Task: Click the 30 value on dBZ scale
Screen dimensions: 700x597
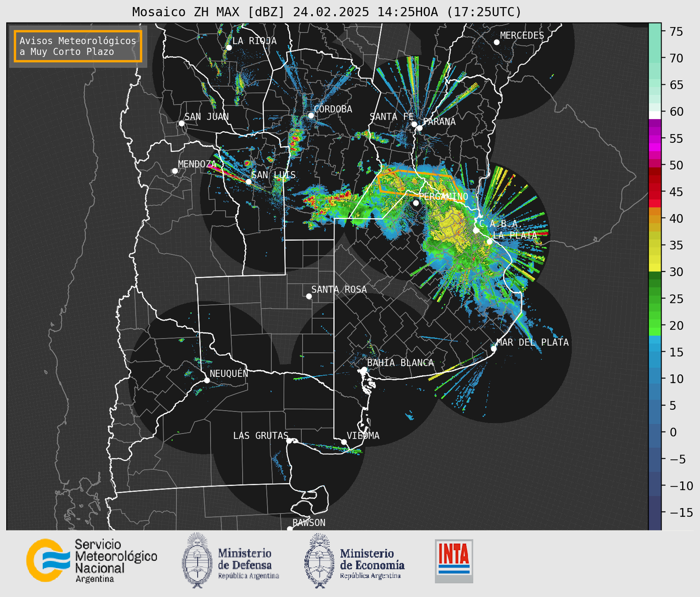Action: click(676, 272)
